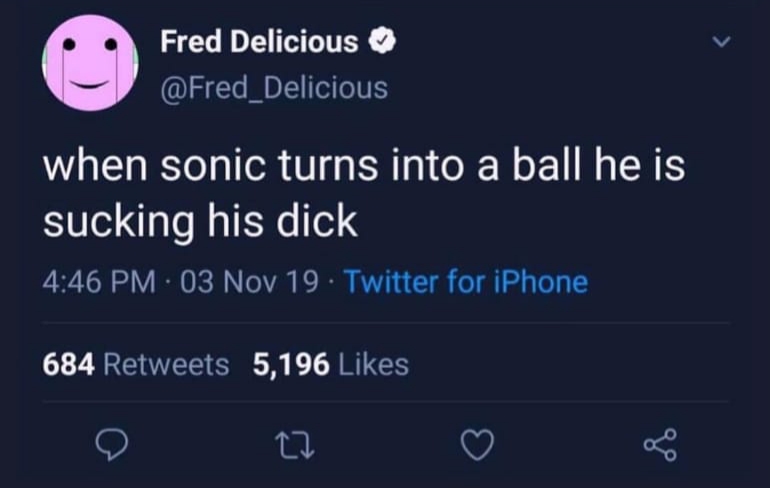Screen dimensions: 770x488
Task: Open the share icon options
Action: (661, 444)
